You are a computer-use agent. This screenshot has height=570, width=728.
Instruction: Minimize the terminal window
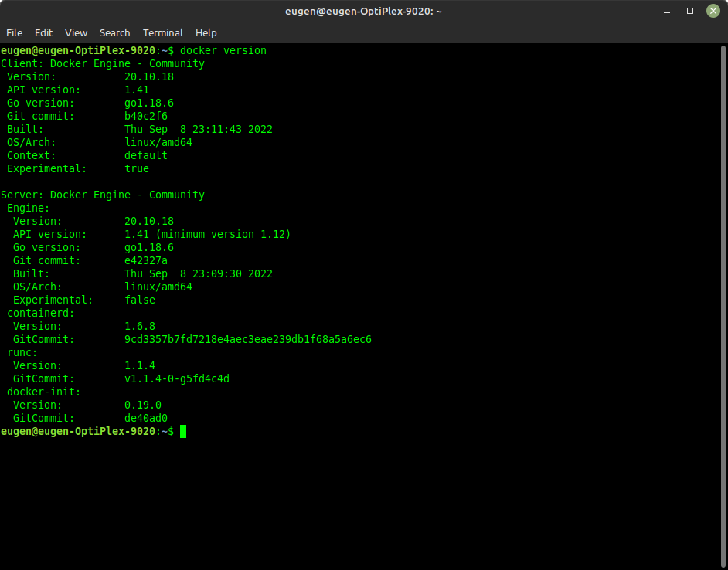(x=668, y=11)
